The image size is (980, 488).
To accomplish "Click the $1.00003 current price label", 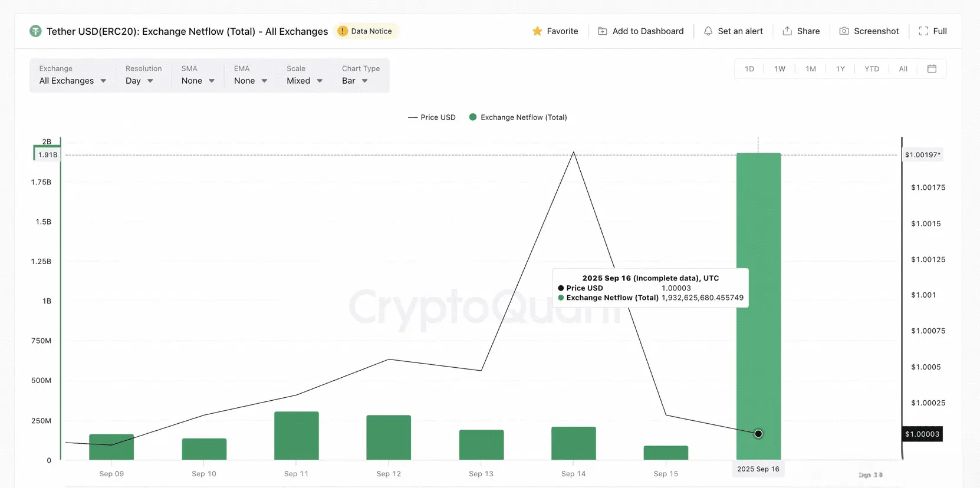I will point(922,434).
